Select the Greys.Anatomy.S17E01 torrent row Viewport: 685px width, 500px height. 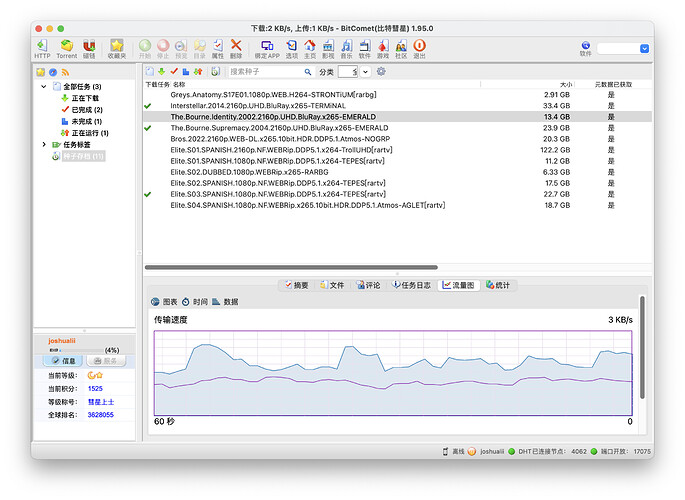click(x=398, y=95)
